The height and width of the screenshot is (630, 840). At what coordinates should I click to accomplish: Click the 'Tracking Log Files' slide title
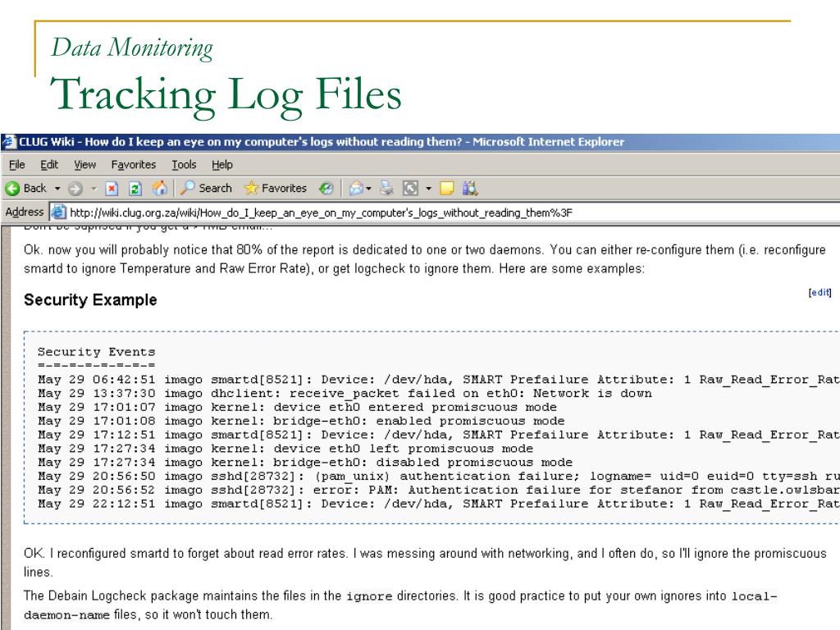click(226, 95)
